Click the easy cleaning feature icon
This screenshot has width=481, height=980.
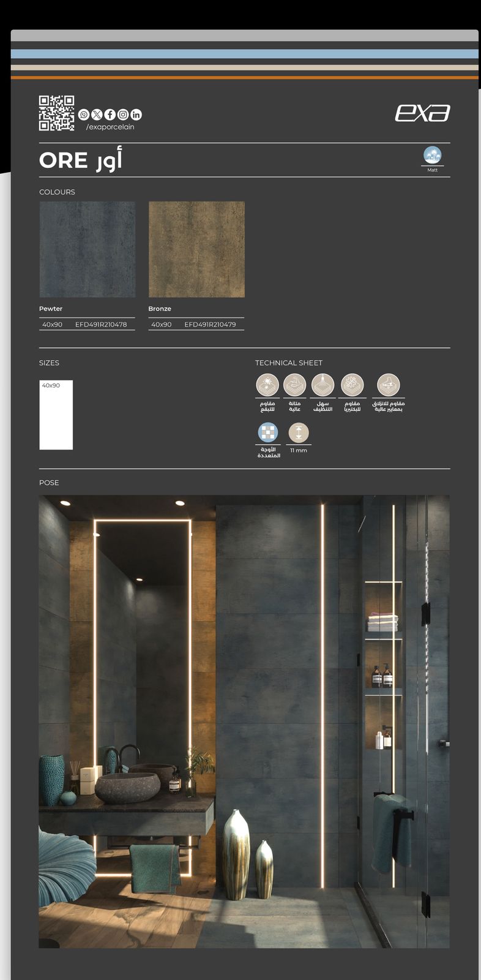coord(323,385)
